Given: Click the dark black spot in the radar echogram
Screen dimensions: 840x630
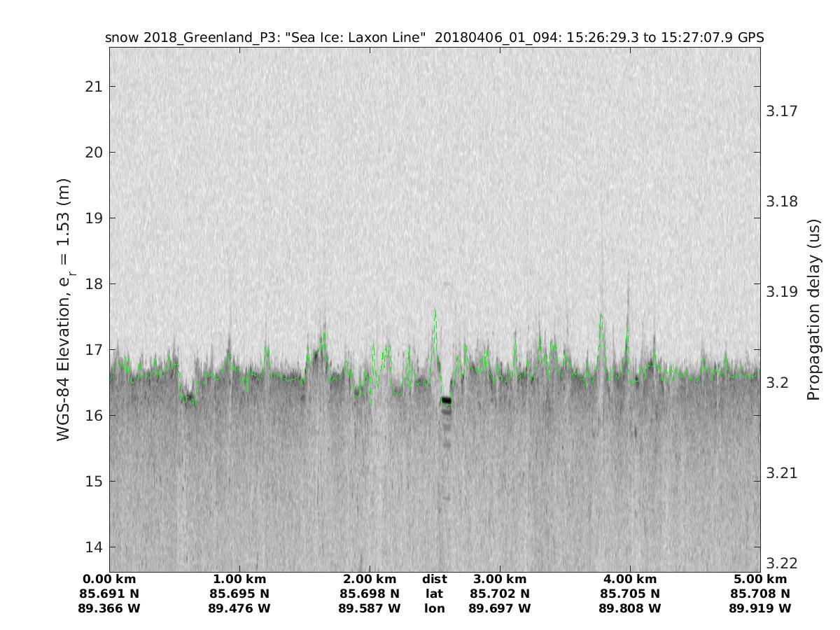Looking at the screenshot, I should 446,400.
